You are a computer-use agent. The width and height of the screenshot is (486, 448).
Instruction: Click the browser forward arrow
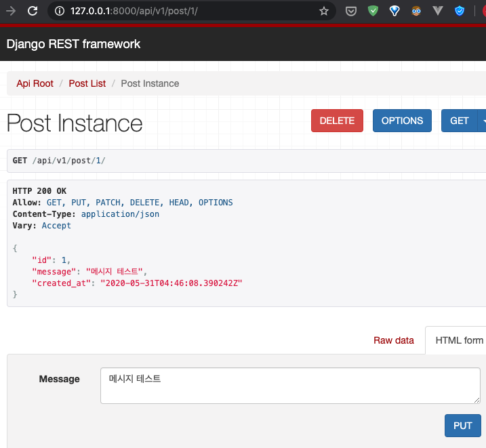[x=11, y=11]
